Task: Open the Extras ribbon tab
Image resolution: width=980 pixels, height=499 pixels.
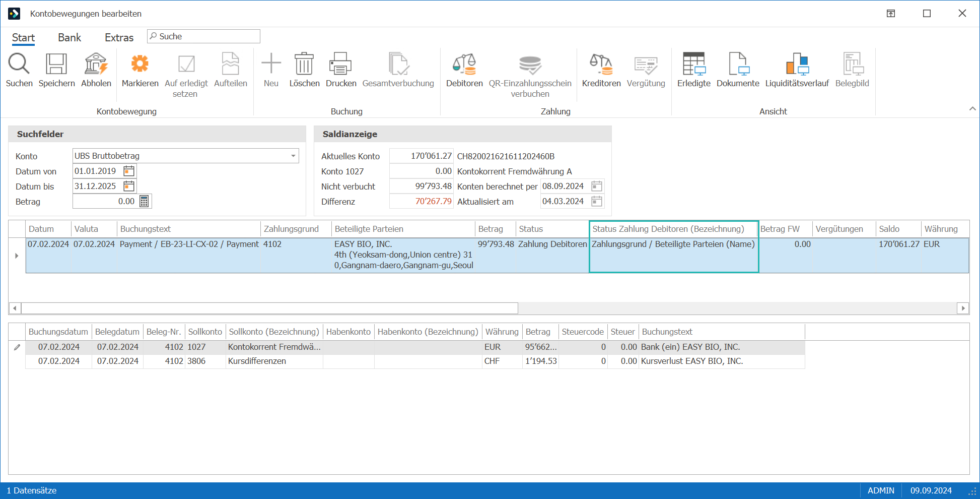Action: 119,38
